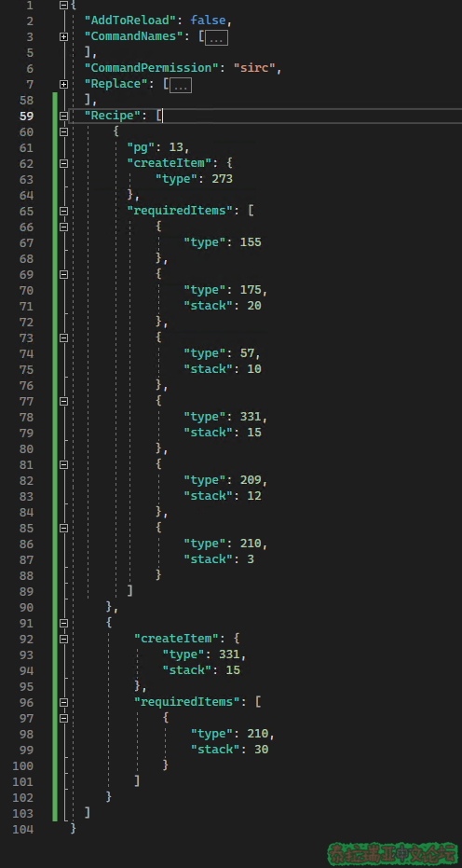Click the false value of AddToReload
462x868 pixels.
[x=208, y=21]
